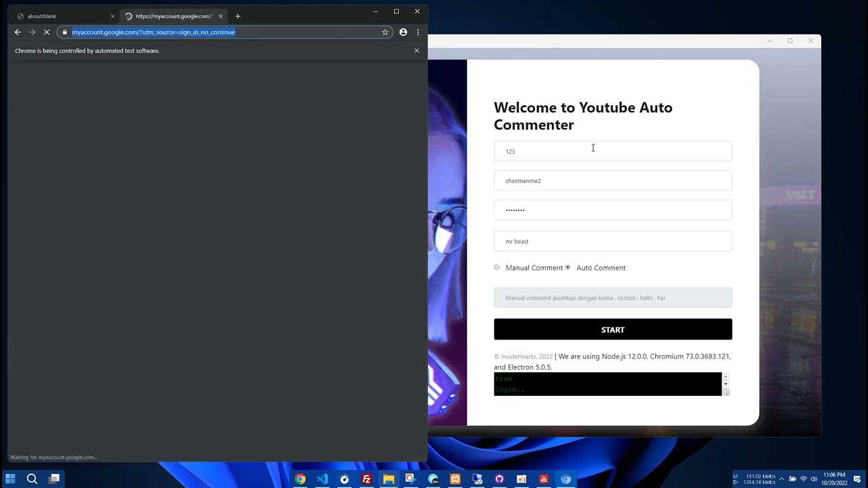This screenshot has height=488, width=868.
Task: Open the battery status tray icon
Action: (793, 479)
